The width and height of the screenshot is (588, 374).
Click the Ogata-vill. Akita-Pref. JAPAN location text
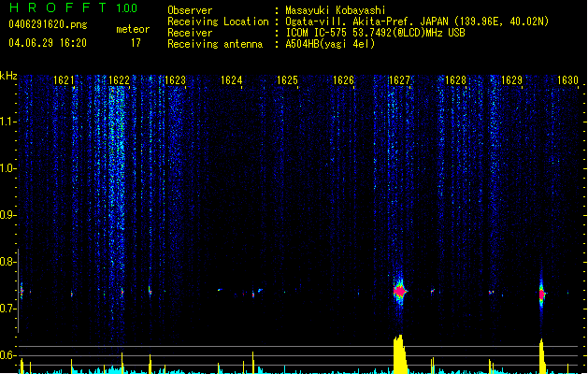[417, 22]
